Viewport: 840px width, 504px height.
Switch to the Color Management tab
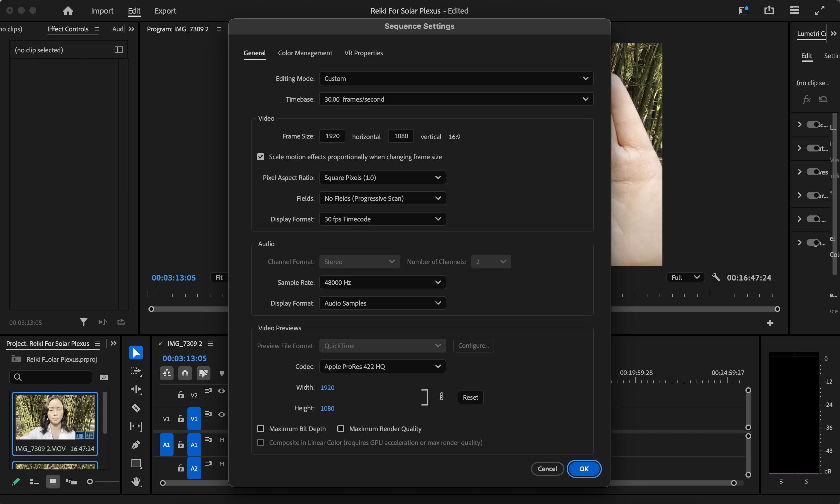tap(305, 53)
